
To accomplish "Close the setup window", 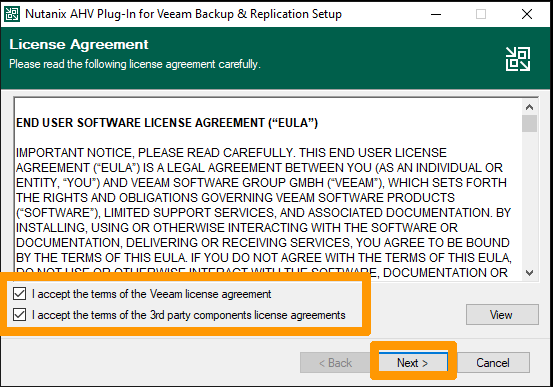I will [527, 14].
